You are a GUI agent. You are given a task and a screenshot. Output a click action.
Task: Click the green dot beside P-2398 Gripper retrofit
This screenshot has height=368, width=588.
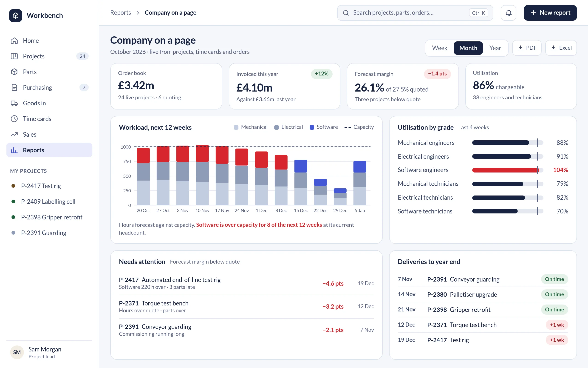pyautogui.click(x=13, y=217)
